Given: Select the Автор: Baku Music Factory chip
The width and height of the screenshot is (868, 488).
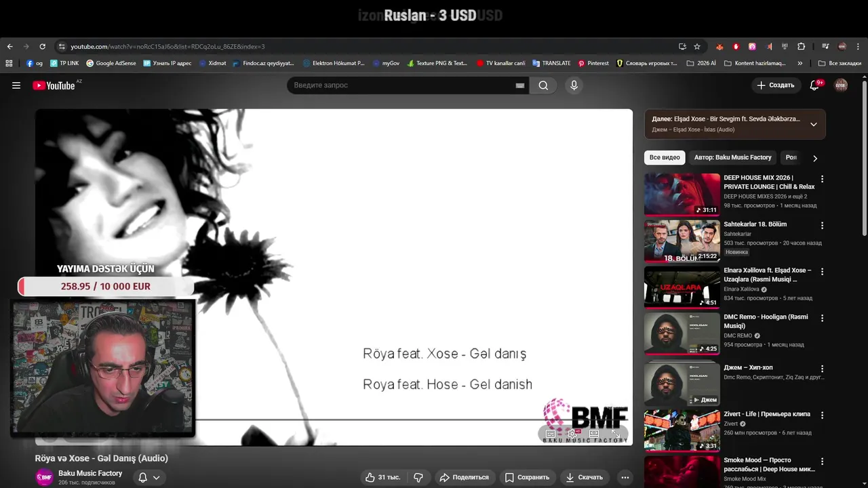Looking at the screenshot, I should point(733,157).
